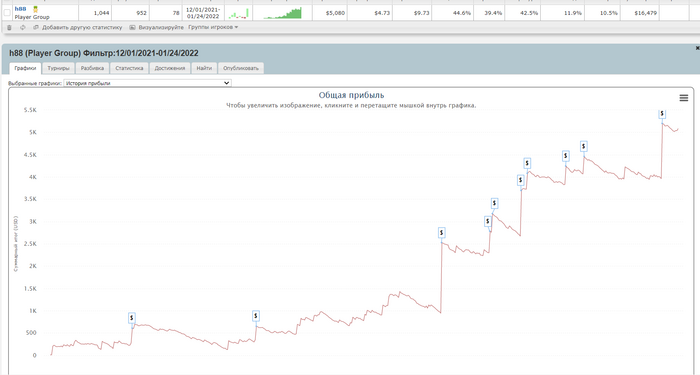The height and width of the screenshot is (375, 700).
Task: Close the h88 Player Group panel
Action: click(x=697, y=48)
